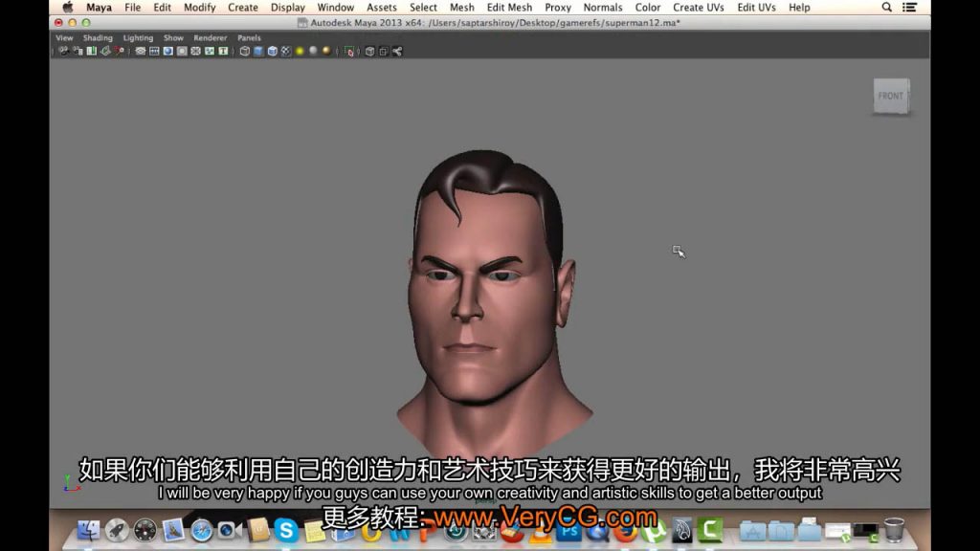Toggle the film gate icon
Viewport: 980px width, 551px height.
click(154, 52)
